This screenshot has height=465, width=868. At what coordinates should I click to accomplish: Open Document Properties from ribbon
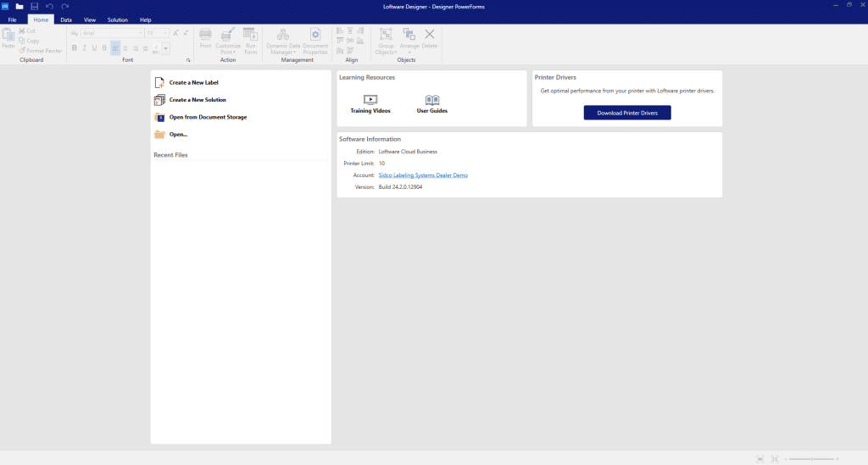point(315,42)
